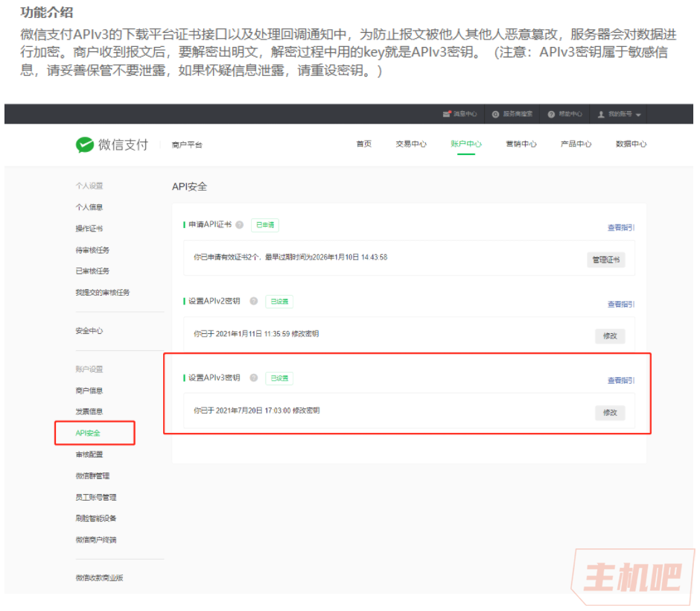Open 审核配置 in the sidebar
The width and height of the screenshot is (700, 611).
[x=89, y=455]
